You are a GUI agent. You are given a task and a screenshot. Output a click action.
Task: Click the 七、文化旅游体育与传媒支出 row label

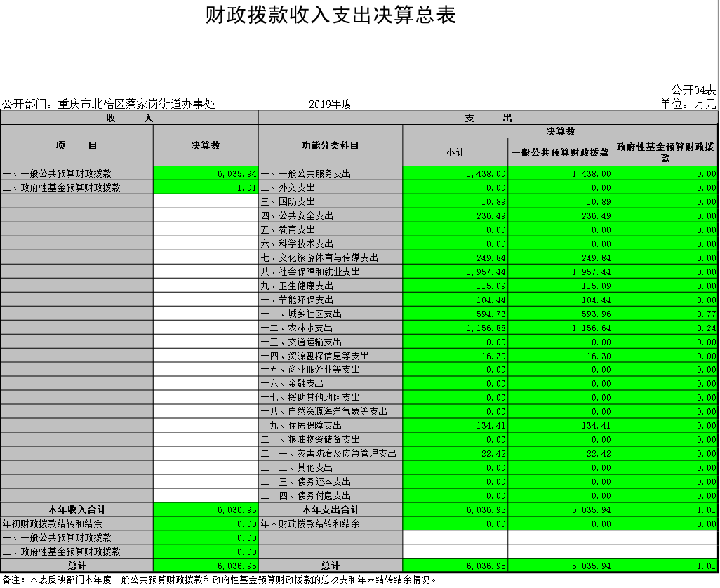319,258
